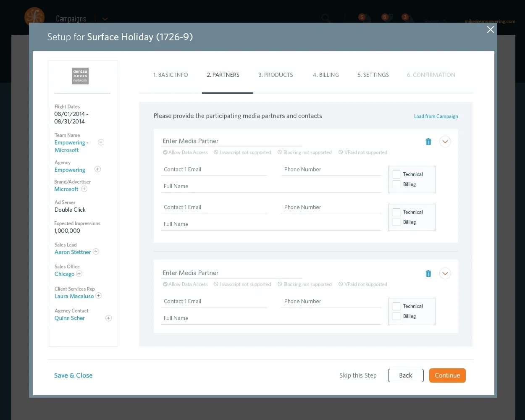Open the mike@empowering.com account menu

[x=490, y=21]
